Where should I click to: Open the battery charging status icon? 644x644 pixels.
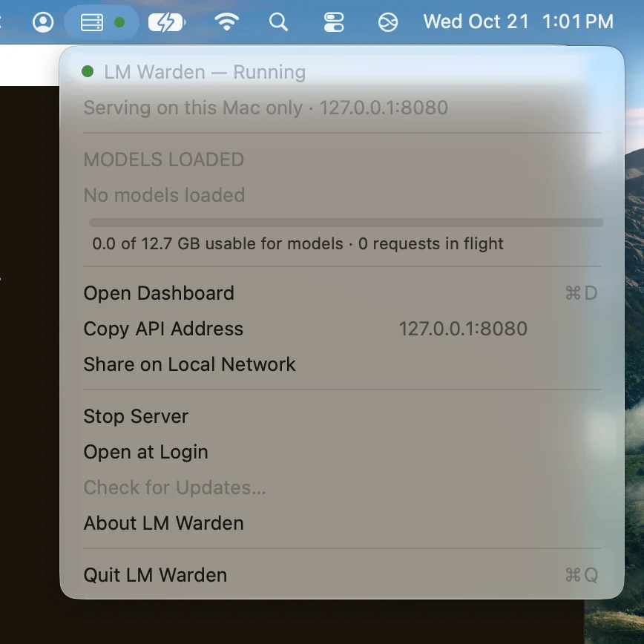click(167, 22)
